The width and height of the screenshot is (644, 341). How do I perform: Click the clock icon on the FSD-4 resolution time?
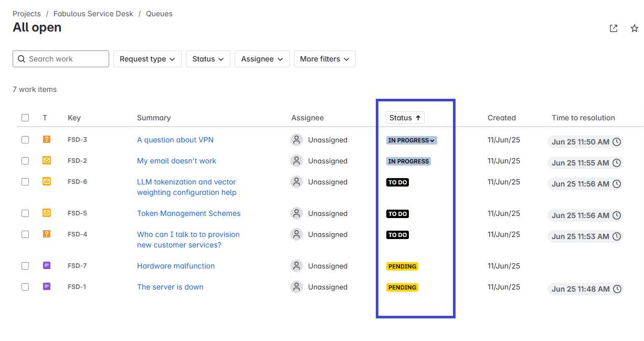(616, 236)
